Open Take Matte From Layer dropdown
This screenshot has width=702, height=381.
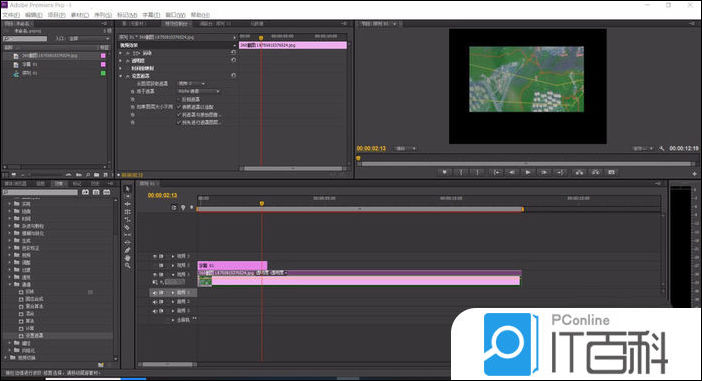[192, 84]
